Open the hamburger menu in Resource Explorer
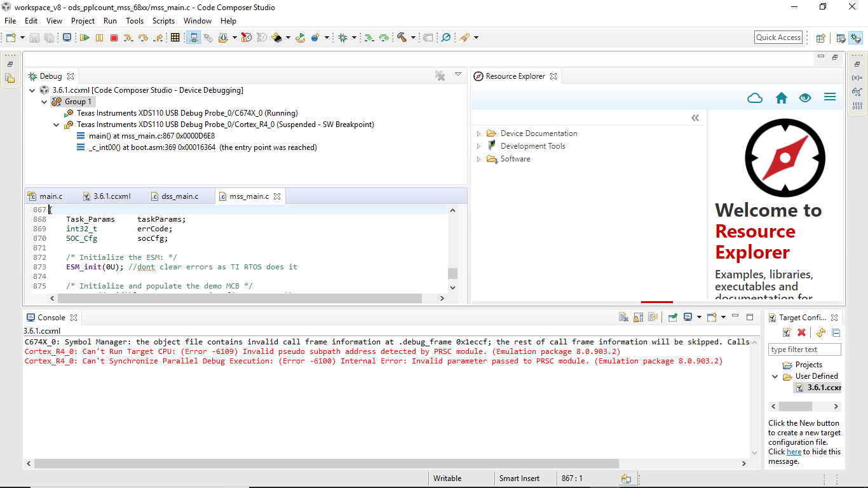The width and height of the screenshot is (868, 488). tap(829, 97)
